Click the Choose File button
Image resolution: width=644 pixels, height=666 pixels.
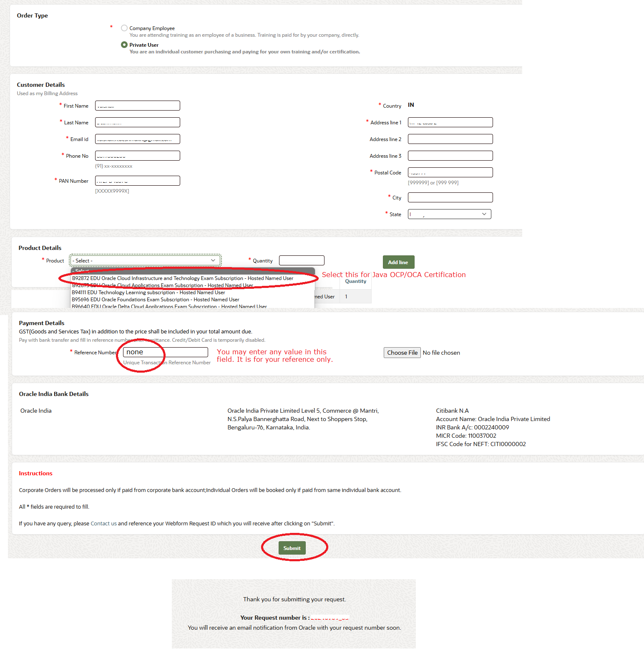coord(402,353)
